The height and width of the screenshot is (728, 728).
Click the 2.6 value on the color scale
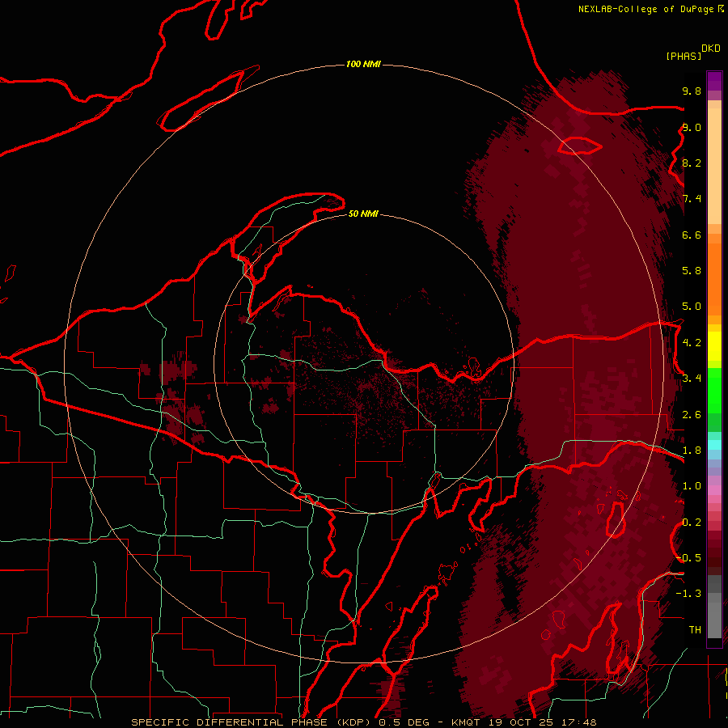692,415
